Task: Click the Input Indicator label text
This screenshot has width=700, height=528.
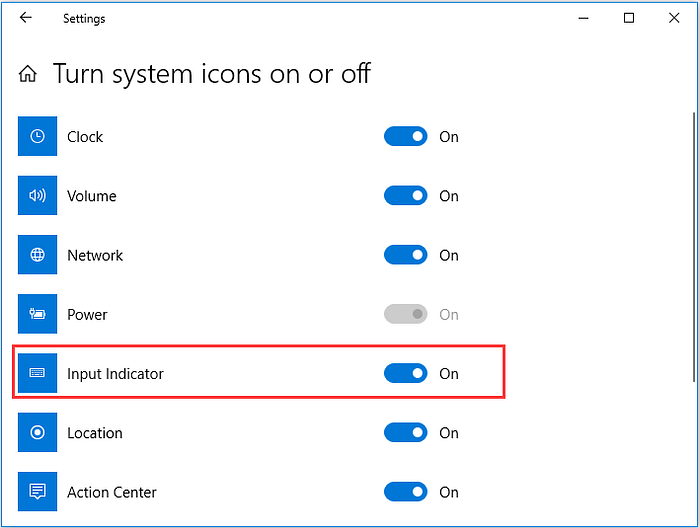Action: click(115, 374)
